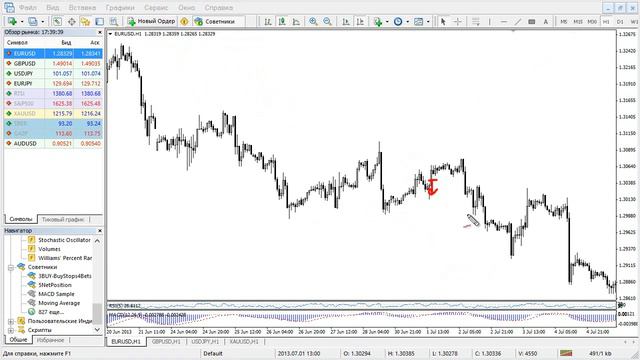Switch chart to candlesticks icon
The image size is (640, 360).
coord(282,22)
